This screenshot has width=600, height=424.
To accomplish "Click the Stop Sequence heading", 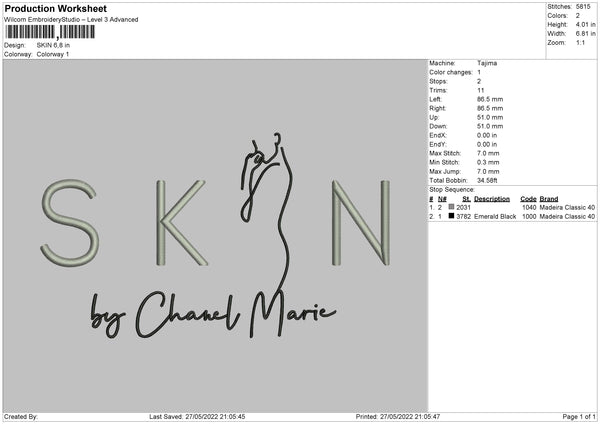I will pos(452,190).
